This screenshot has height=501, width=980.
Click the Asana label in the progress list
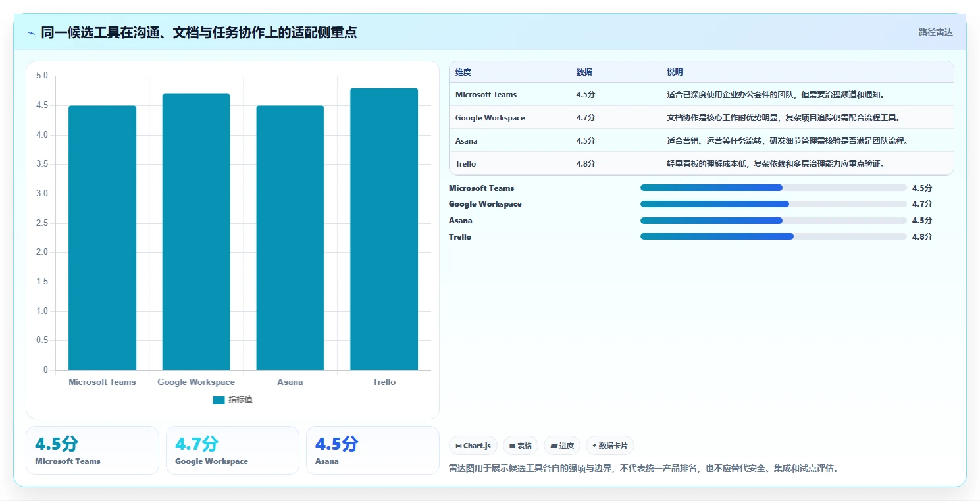pyautogui.click(x=461, y=221)
